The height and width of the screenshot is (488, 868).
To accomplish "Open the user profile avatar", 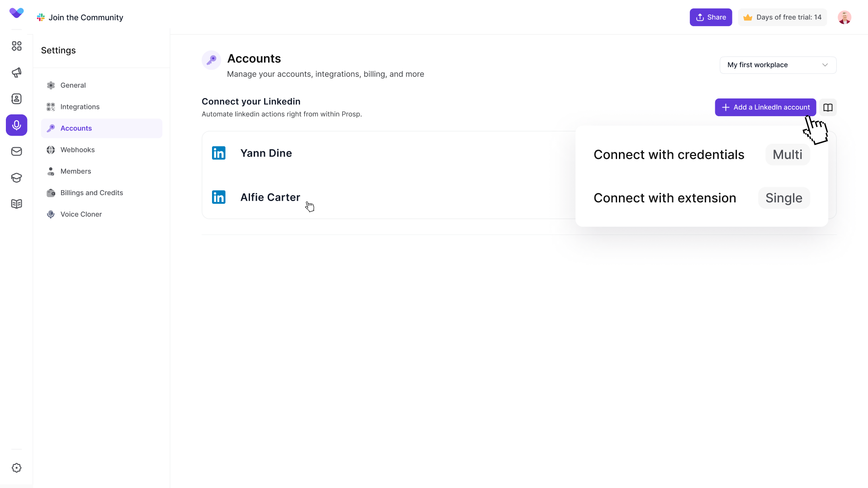I will pos(844,18).
